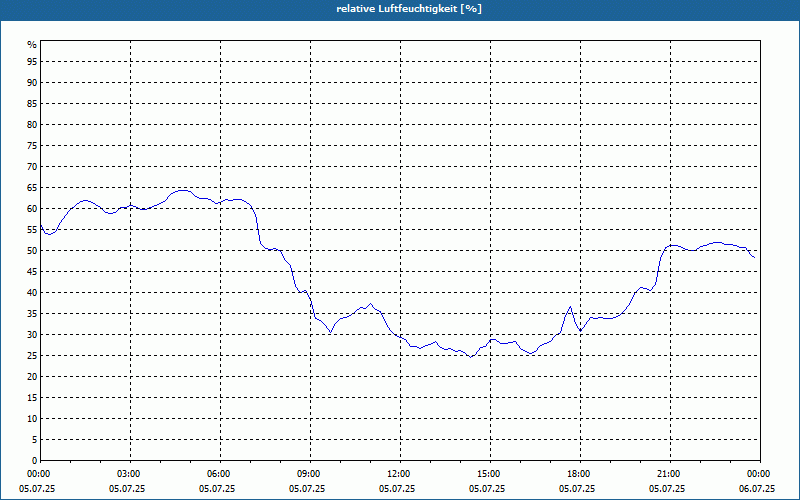Screen dimensions: 800x500
Task: Click the '50' y-axis label
Action: (32, 251)
